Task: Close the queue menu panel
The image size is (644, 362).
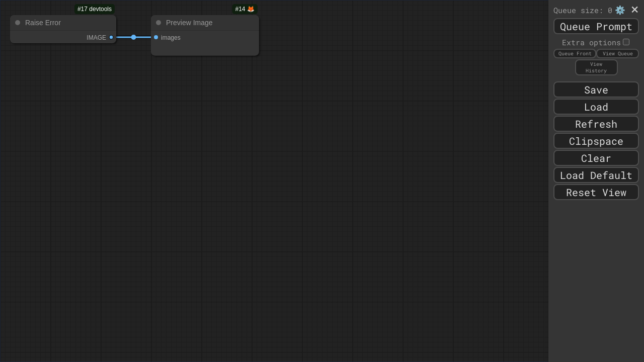Action: point(634,10)
